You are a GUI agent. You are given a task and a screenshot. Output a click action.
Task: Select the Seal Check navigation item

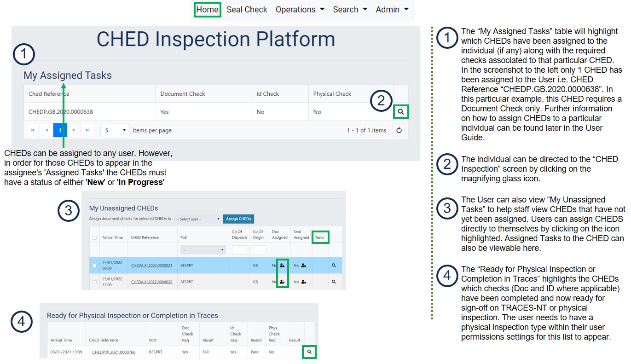click(x=247, y=10)
